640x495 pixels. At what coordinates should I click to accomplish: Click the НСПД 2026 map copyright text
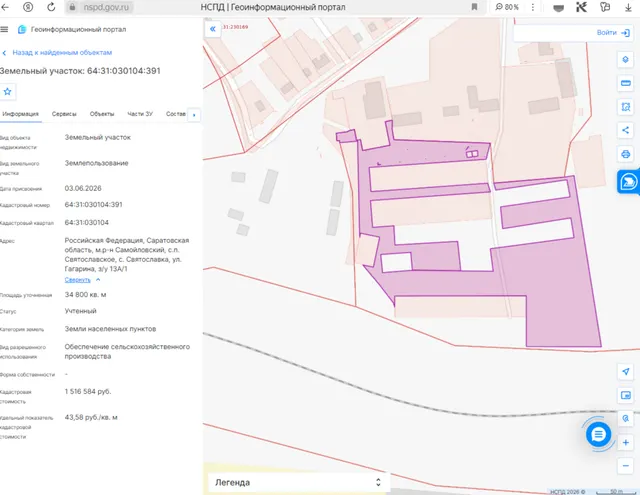click(567, 492)
